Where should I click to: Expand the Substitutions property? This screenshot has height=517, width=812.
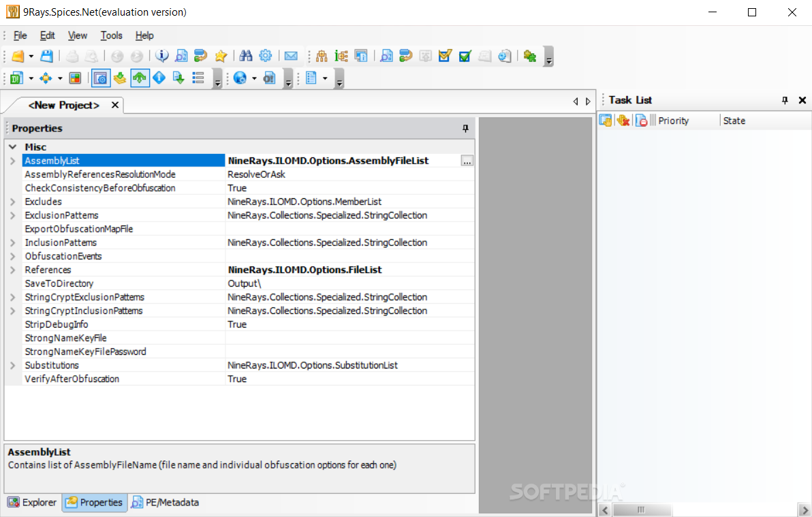pos(13,366)
